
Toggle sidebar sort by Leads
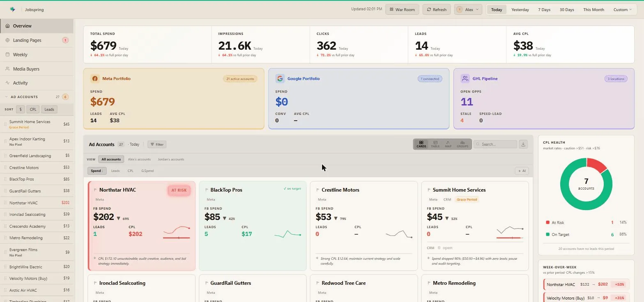49,110
